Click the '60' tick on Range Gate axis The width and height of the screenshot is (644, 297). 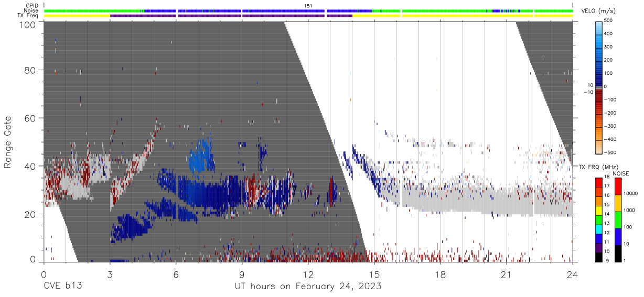click(30, 118)
